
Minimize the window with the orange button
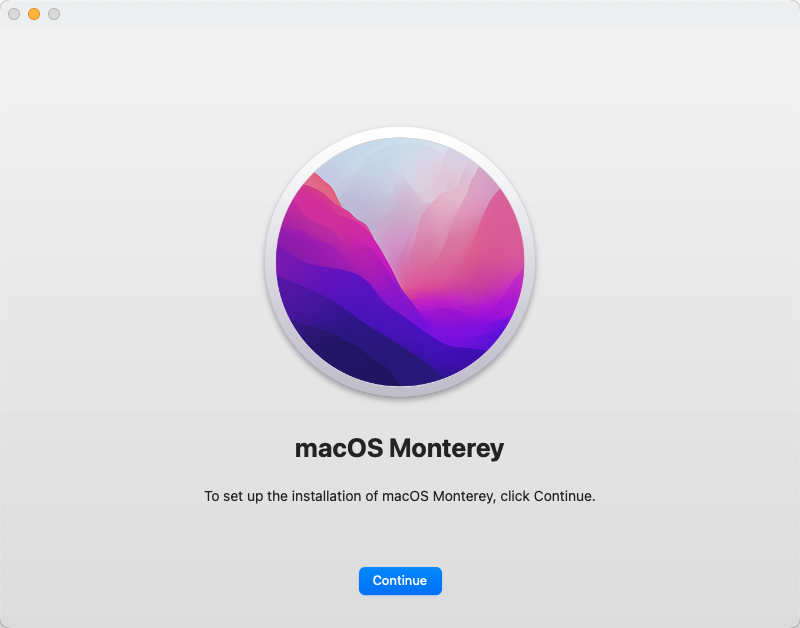point(34,14)
